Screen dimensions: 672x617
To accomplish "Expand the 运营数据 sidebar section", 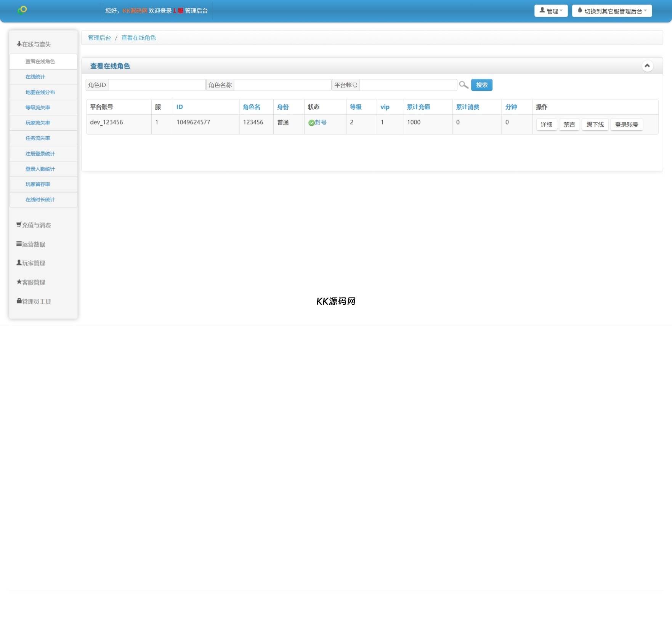I will 31,244.
